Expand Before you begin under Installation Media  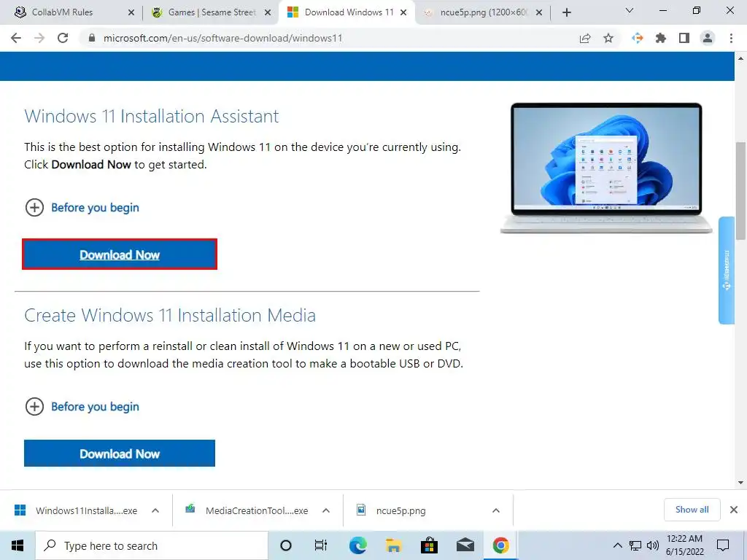pyautogui.click(x=82, y=407)
